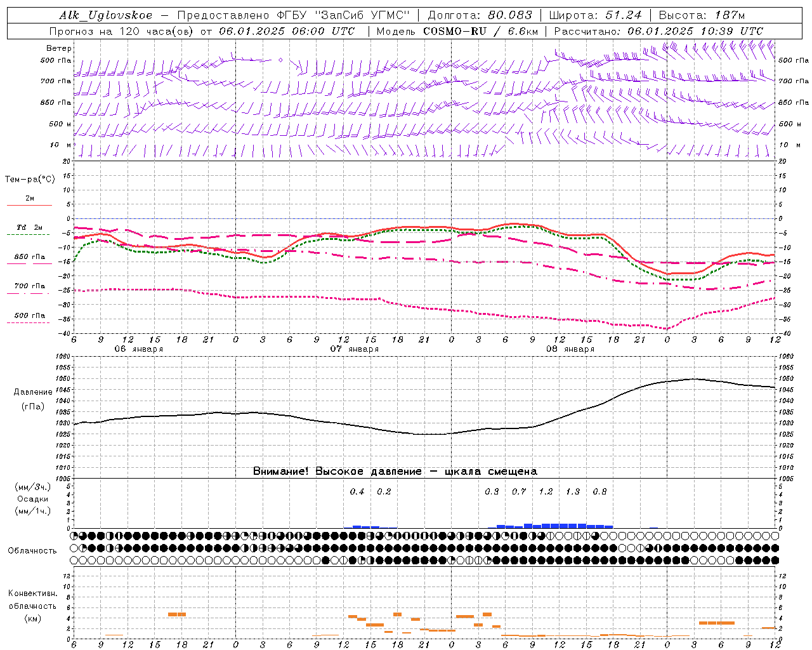Screen dimensions: 812x650
Task: Click the 0.2 precipitation amount value
Action: (384, 492)
